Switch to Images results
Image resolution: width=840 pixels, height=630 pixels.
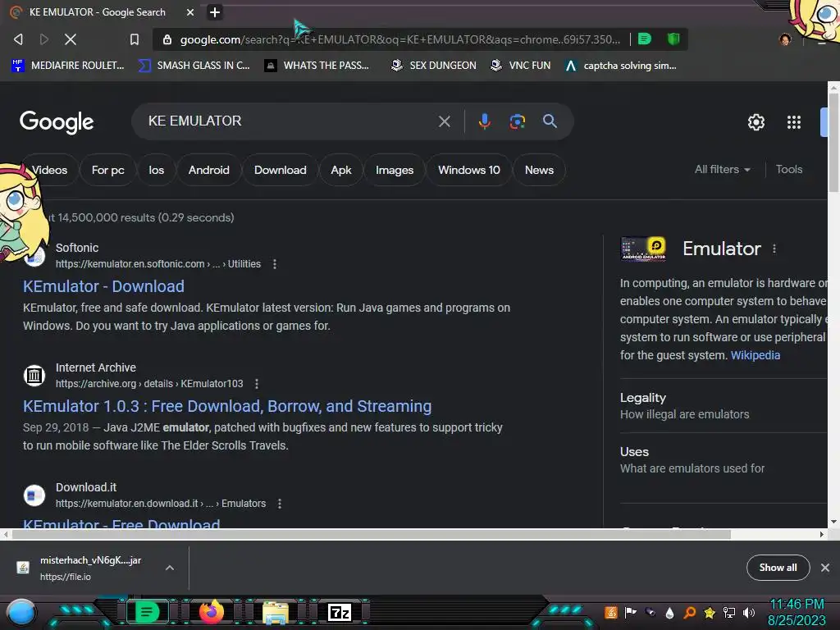pyautogui.click(x=395, y=170)
